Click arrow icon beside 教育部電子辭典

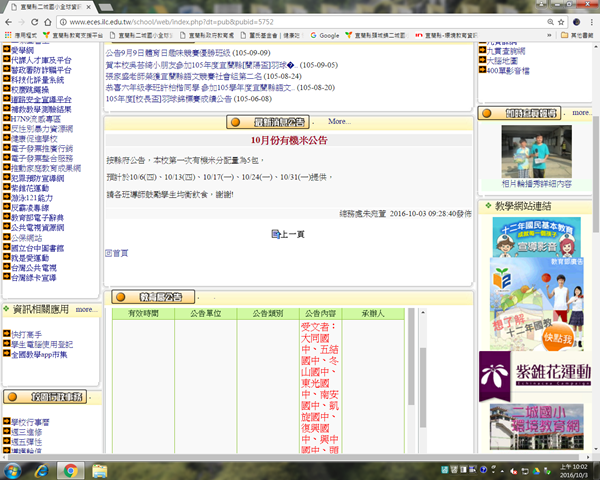[7, 217]
